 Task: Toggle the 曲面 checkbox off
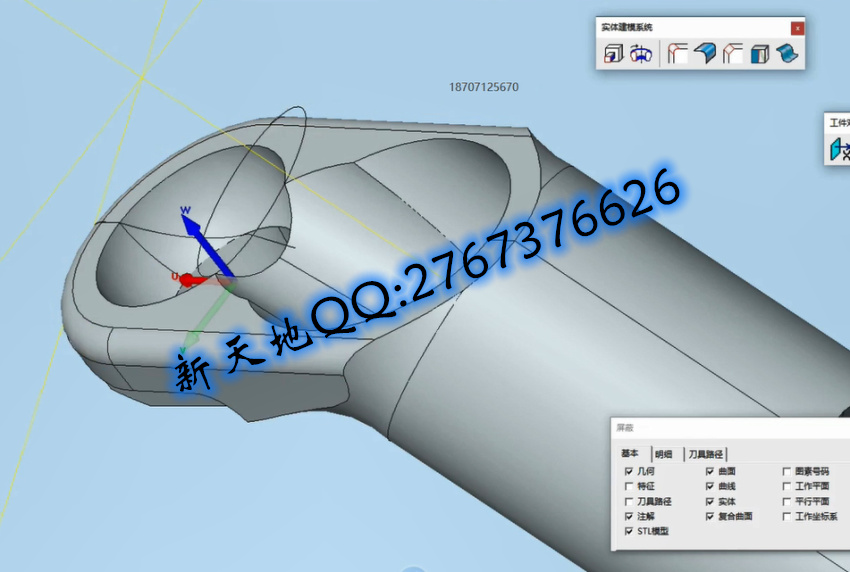pos(710,471)
